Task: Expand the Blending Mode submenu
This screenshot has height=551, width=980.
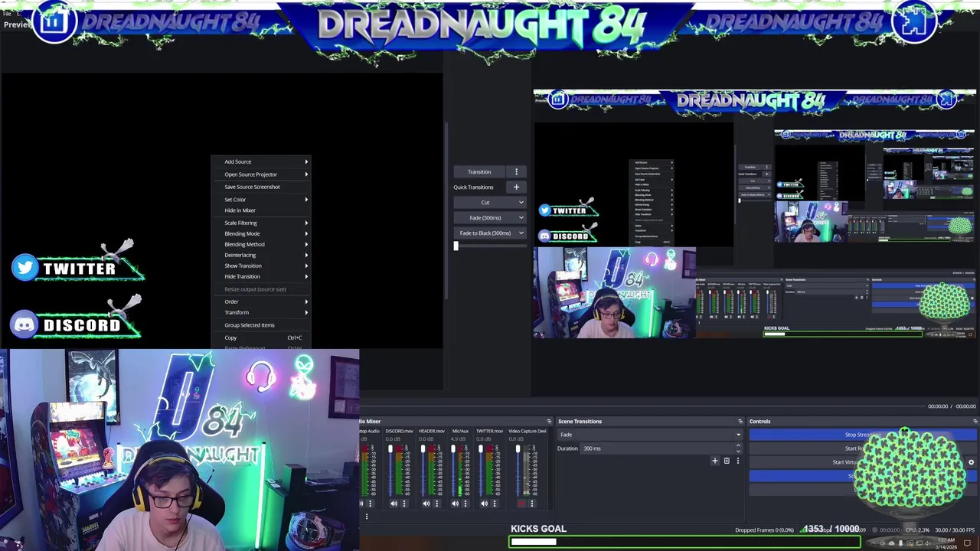Action: (261, 233)
